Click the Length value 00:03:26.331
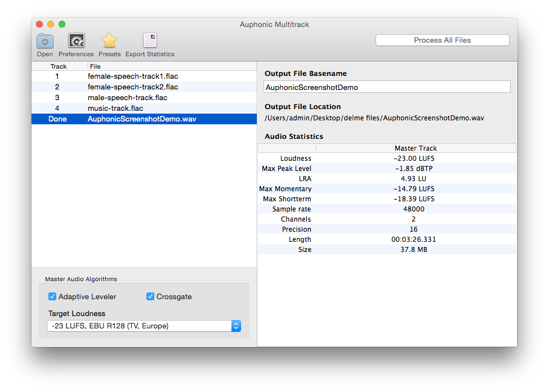 [x=413, y=240]
